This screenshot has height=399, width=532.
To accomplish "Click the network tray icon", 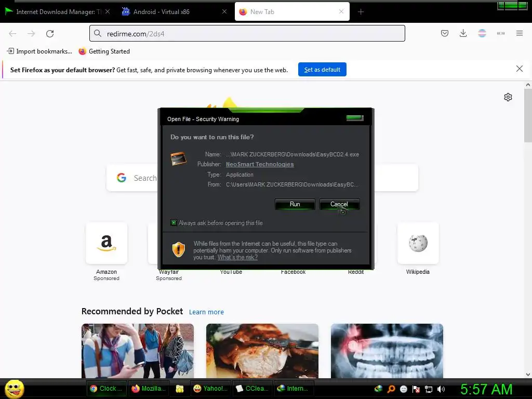I will tap(429, 389).
